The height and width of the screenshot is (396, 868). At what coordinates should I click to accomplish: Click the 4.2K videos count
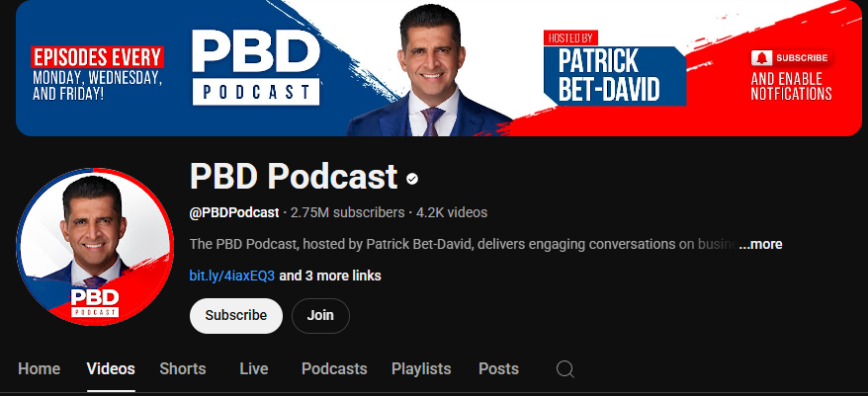pyautogui.click(x=452, y=212)
